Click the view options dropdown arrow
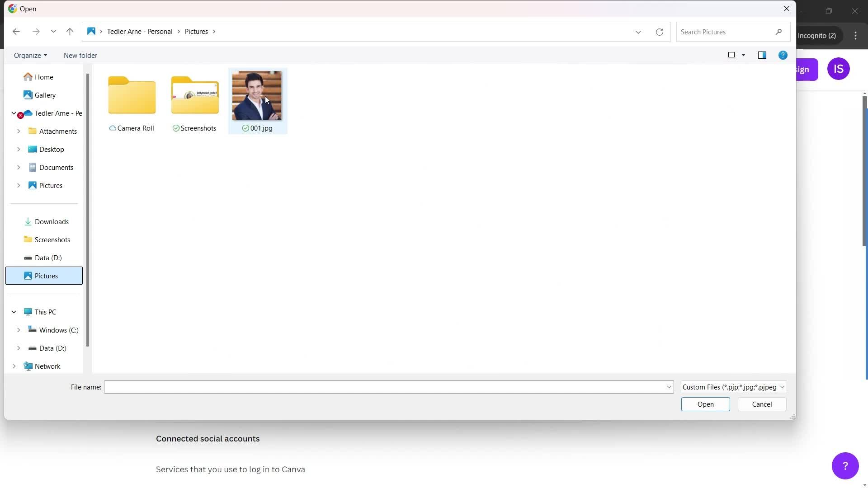Image resolution: width=868 pixels, height=488 pixels. (743, 55)
